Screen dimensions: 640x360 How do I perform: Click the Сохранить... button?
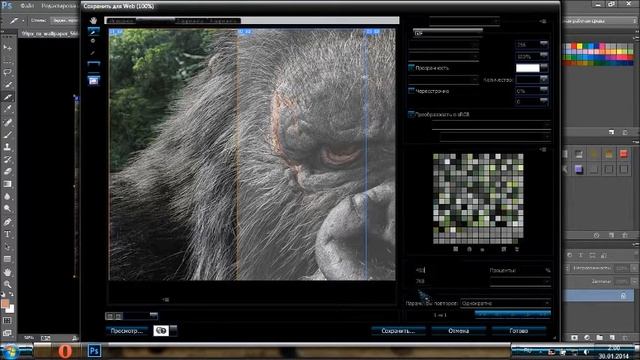[398, 331]
